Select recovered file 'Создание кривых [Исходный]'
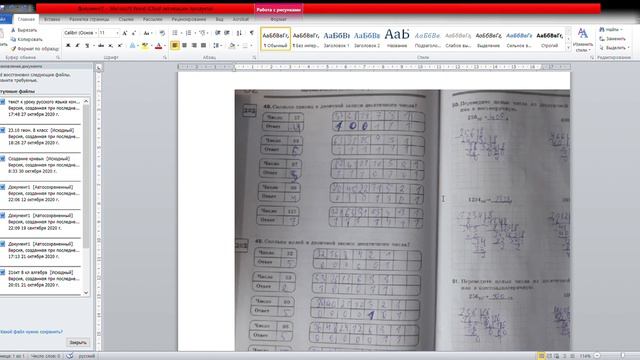This screenshot has height=360, width=640. [x=41, y=165]
